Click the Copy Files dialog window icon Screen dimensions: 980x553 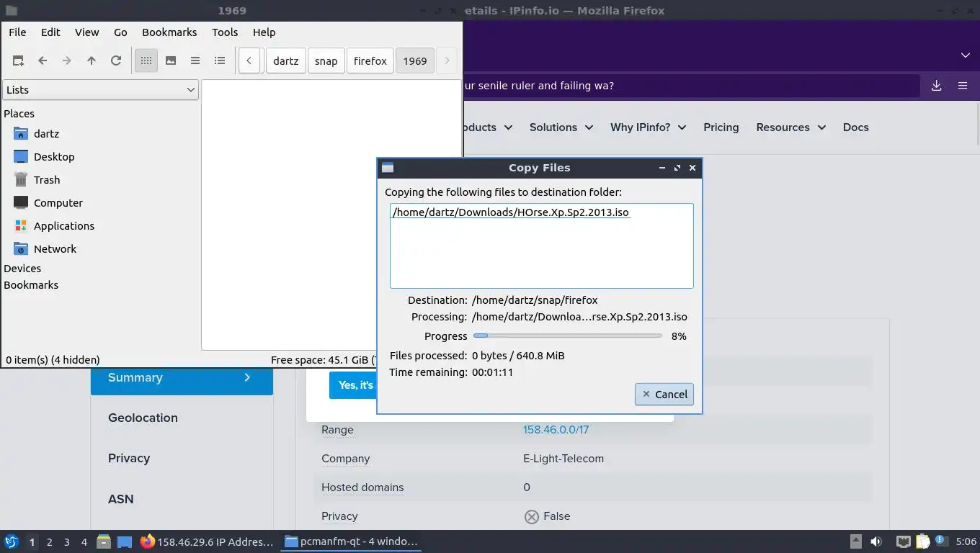388,168
